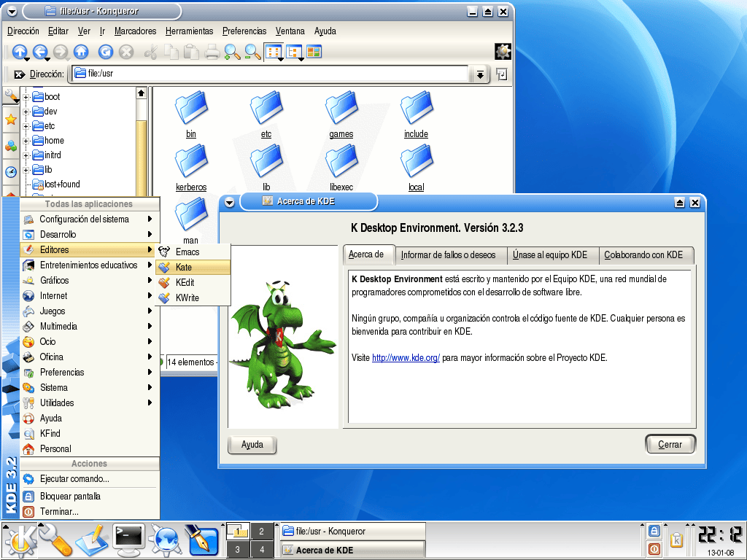Viewport: 747px width, 560px height.
Task: Reload the current folder view
Action: 106,52
